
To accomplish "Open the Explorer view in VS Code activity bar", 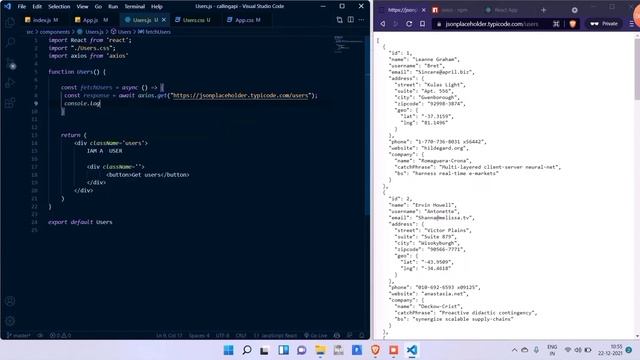I will click(10, 22).
